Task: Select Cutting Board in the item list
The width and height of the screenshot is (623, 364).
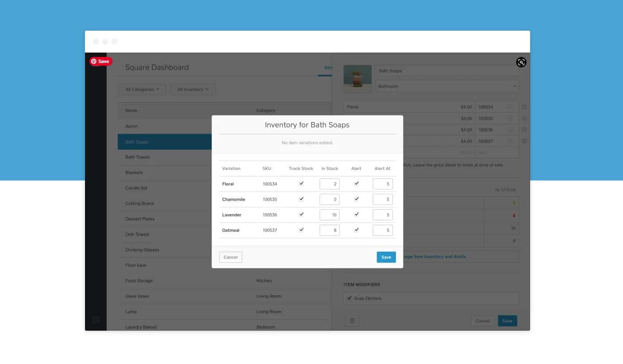Action: [165, 203]
